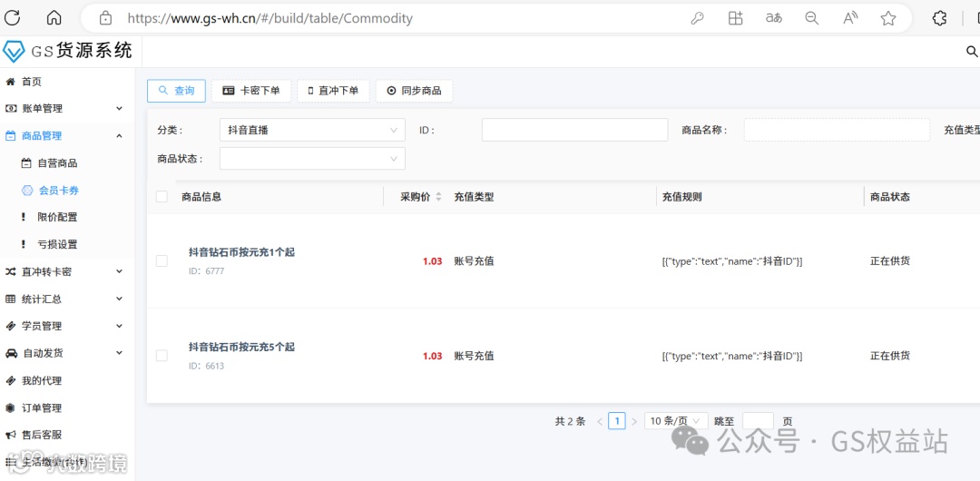The width and height of the screenshot is (980, 481).
Task: Click the ID: 6777 text
Action: (x=206, y=271)
